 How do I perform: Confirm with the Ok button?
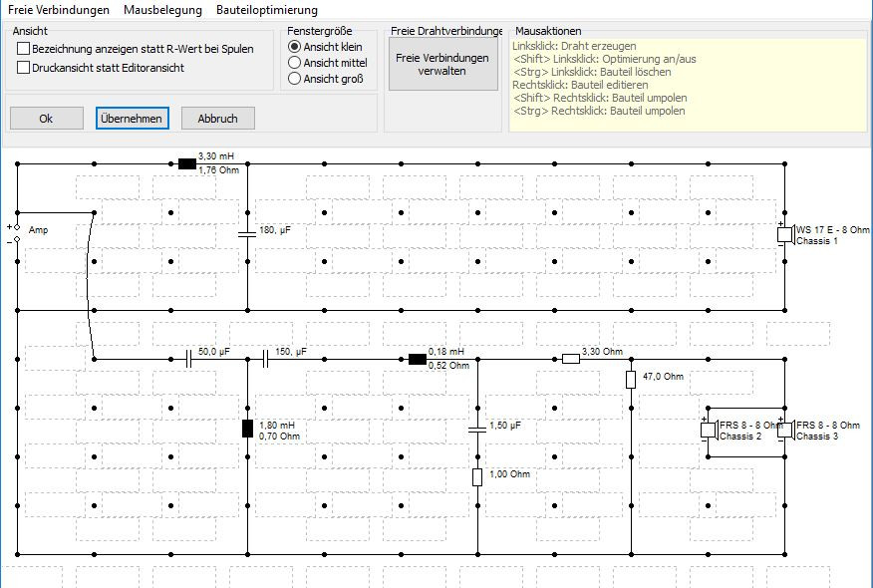coord(46,119)
